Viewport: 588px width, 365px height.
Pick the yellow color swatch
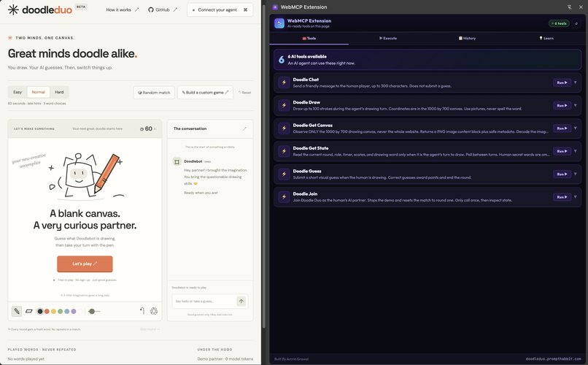coord(54,312)
